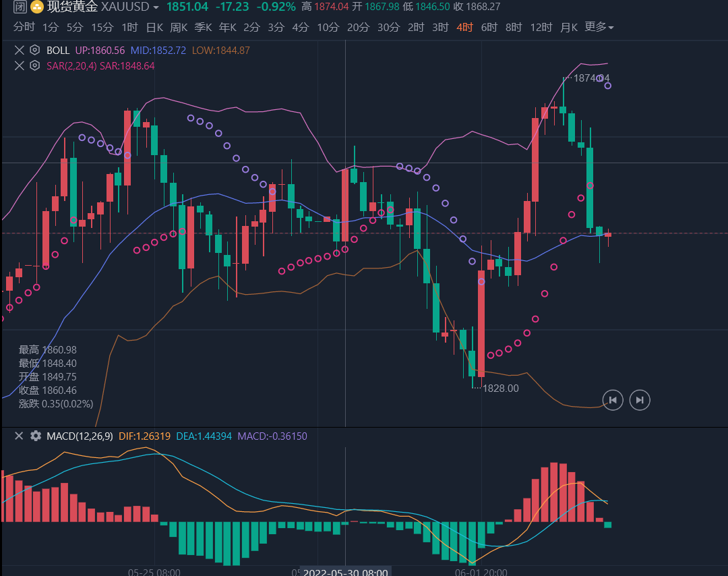
Task: Click the DEA:1.44394 value
Action: pyautogui.click(x=204, y=436)
